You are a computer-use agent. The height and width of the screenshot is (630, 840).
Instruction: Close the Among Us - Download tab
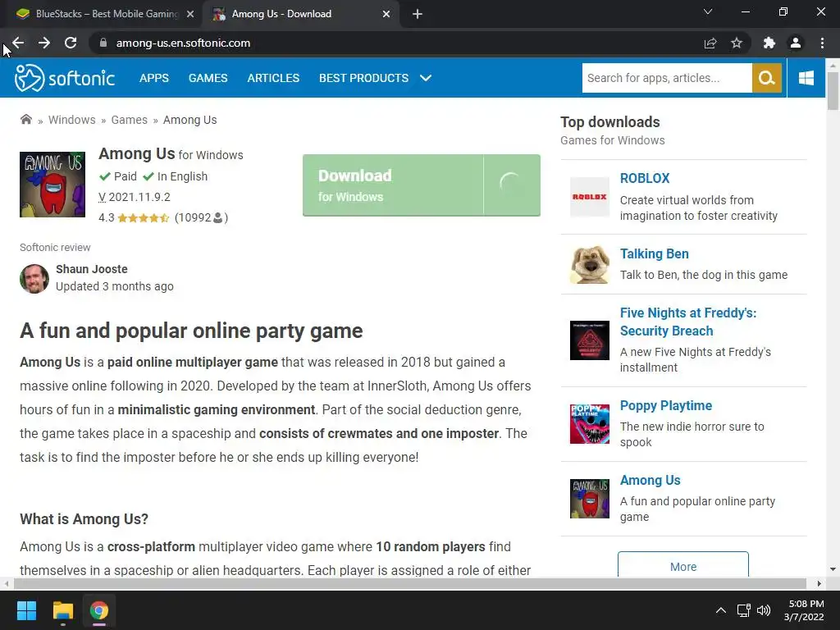tap(386, 14)
